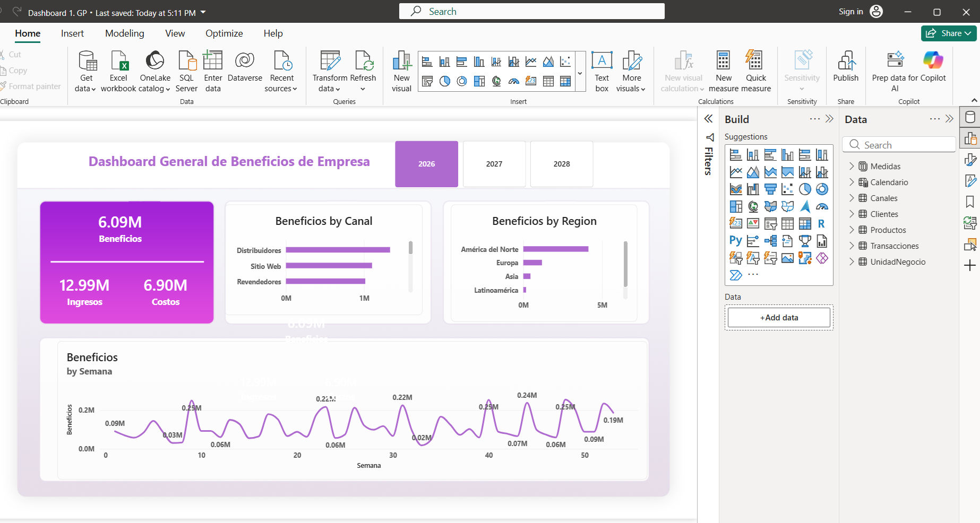
Task: Expand the Clientes table
Action: point(852,214)
